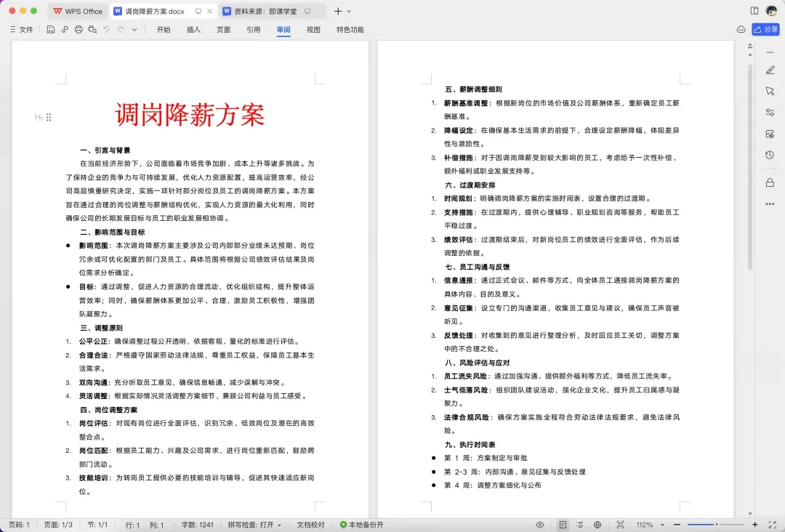Open the 文件 menu

(x=22, y=30)
